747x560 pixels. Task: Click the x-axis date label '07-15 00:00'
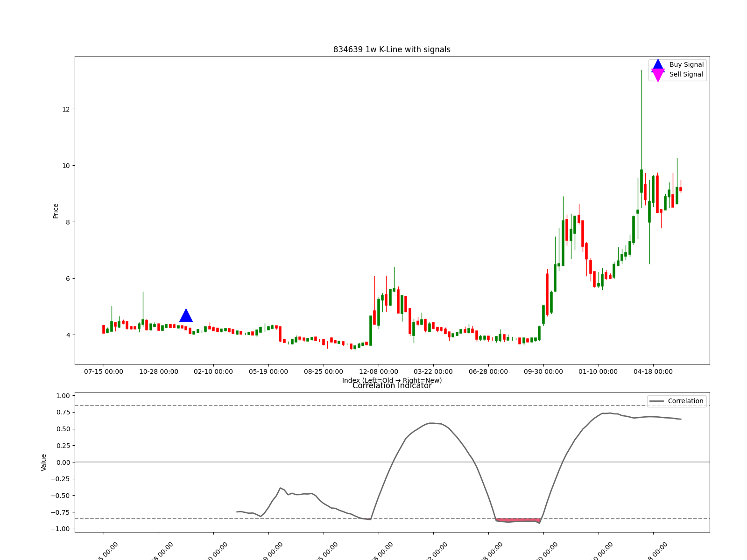(x=104, y=371)
